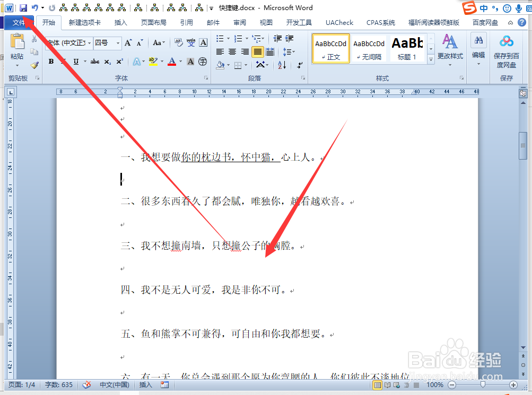
Task: Click word count 字数: 635
Action: tap(59, 385)
